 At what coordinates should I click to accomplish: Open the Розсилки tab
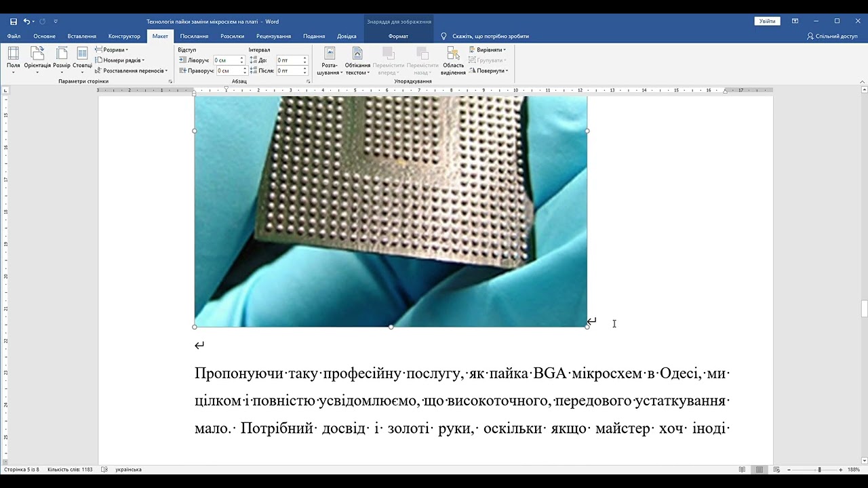tap(233, 36)
